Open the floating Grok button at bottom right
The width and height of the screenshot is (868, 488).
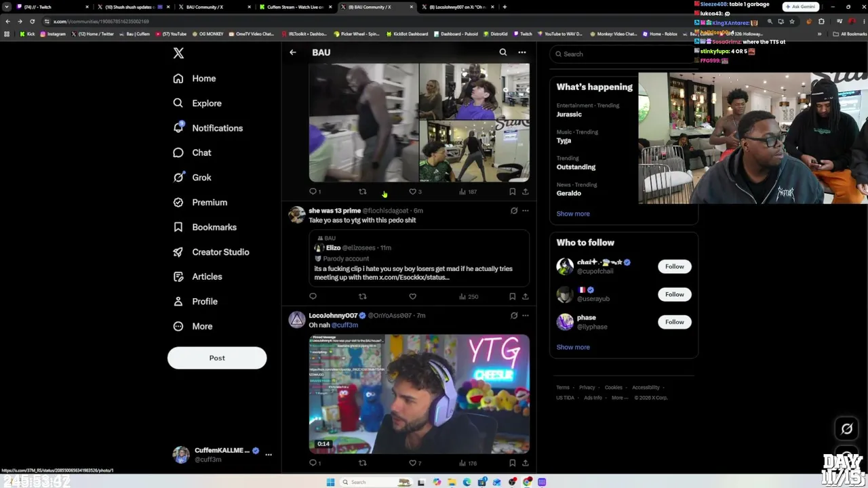(x=847, y=428)
